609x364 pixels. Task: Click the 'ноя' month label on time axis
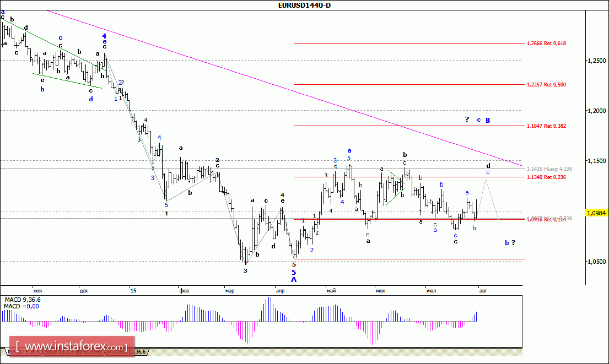[x=37, y=291]
